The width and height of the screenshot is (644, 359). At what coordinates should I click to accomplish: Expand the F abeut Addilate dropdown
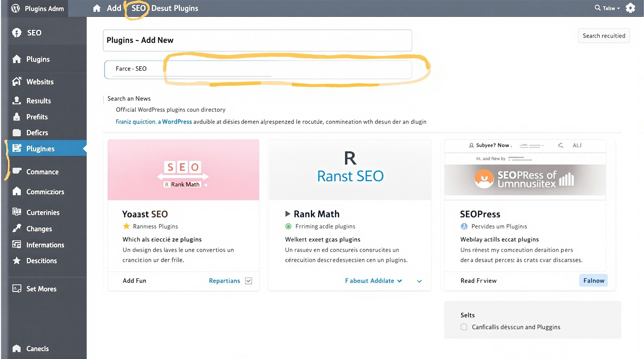point(373,281)
